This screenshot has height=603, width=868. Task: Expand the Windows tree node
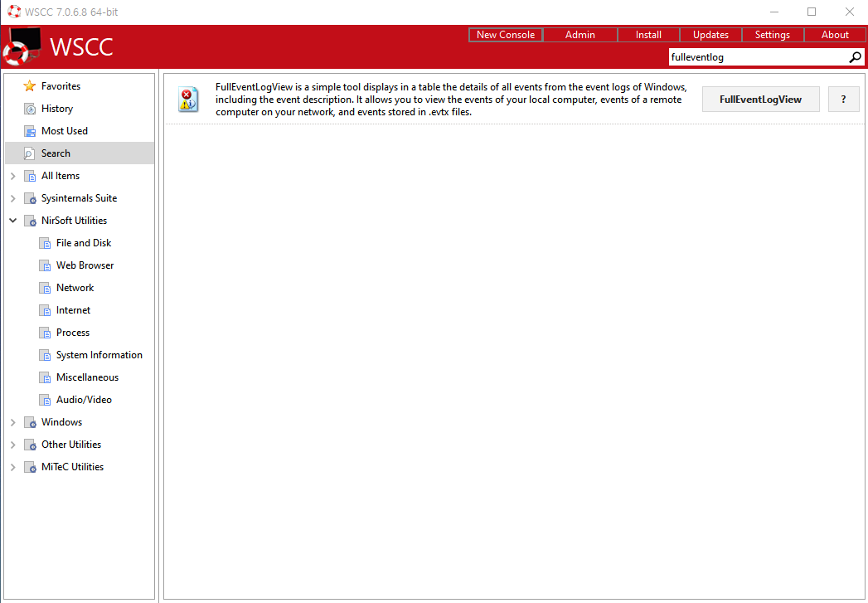point(12,422)
